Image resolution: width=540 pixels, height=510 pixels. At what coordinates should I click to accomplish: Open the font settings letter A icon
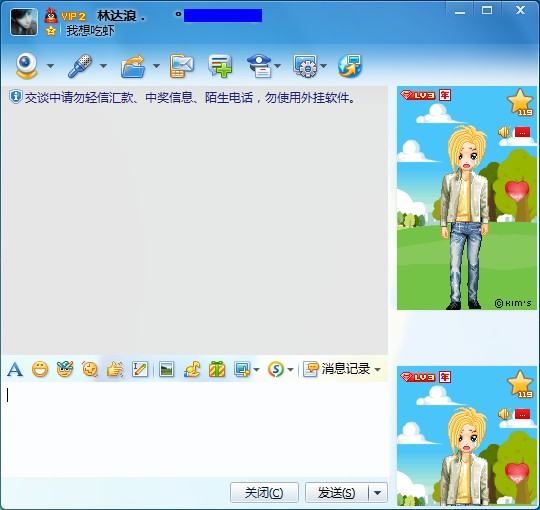15,370
